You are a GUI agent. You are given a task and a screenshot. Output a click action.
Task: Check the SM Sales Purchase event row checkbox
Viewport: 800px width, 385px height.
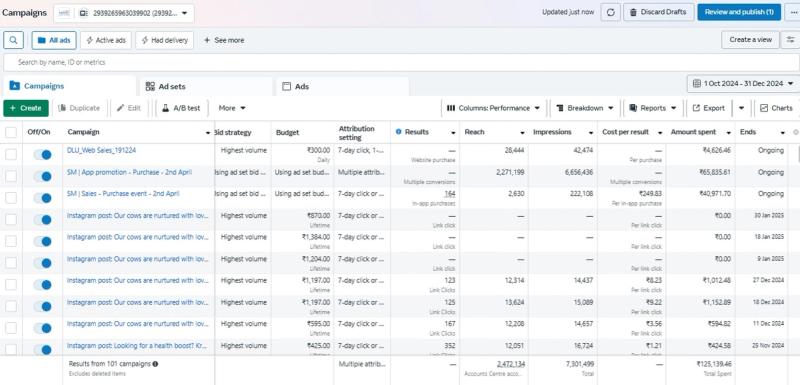coord(11,197)
